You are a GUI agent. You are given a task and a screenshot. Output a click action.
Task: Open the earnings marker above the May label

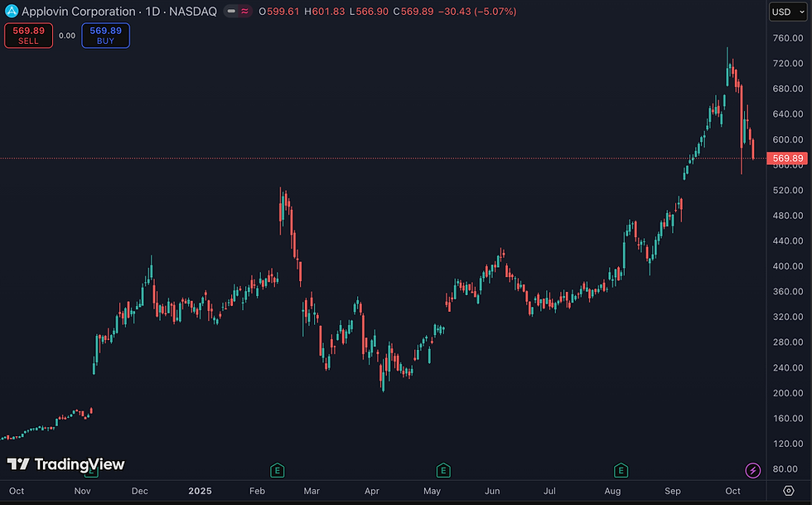click(443, 471)
